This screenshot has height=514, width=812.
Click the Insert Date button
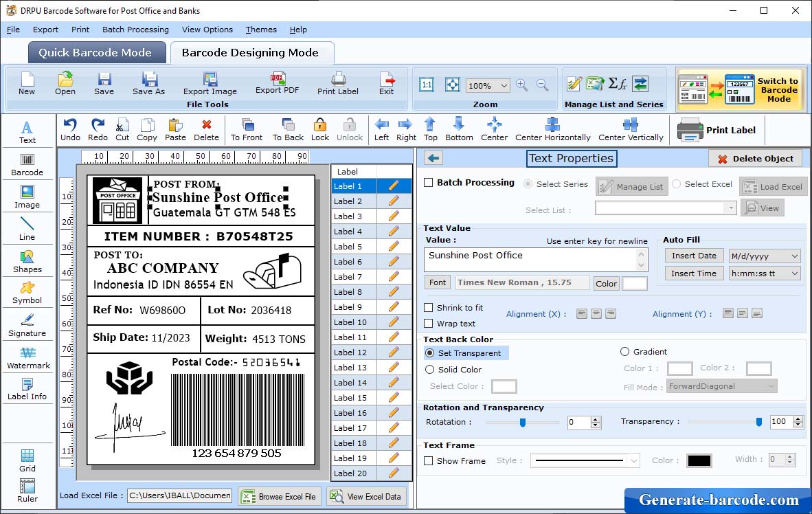(x=694, y=256)
